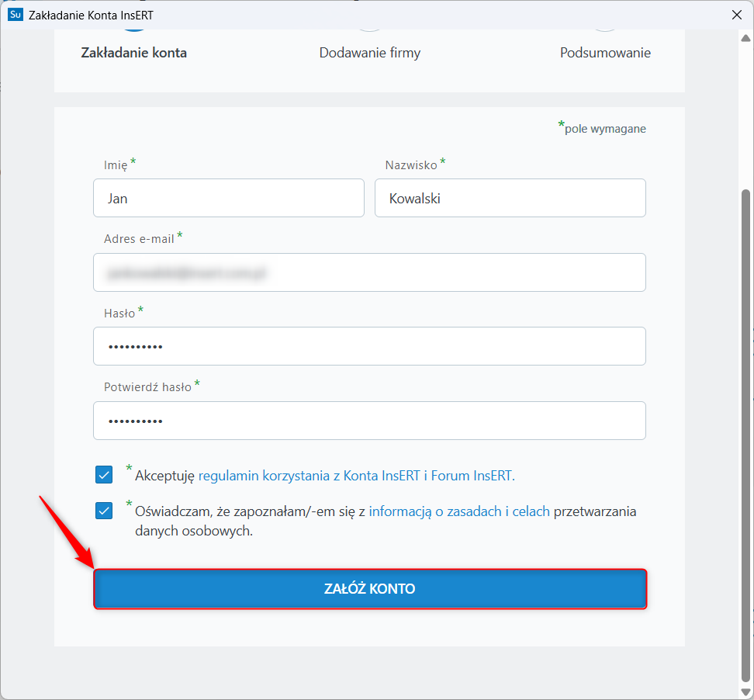Viewport: 754px width, 700px height.
Task: Click the Nazwisko field containing Kowalski
Action: tap(510, 198)
